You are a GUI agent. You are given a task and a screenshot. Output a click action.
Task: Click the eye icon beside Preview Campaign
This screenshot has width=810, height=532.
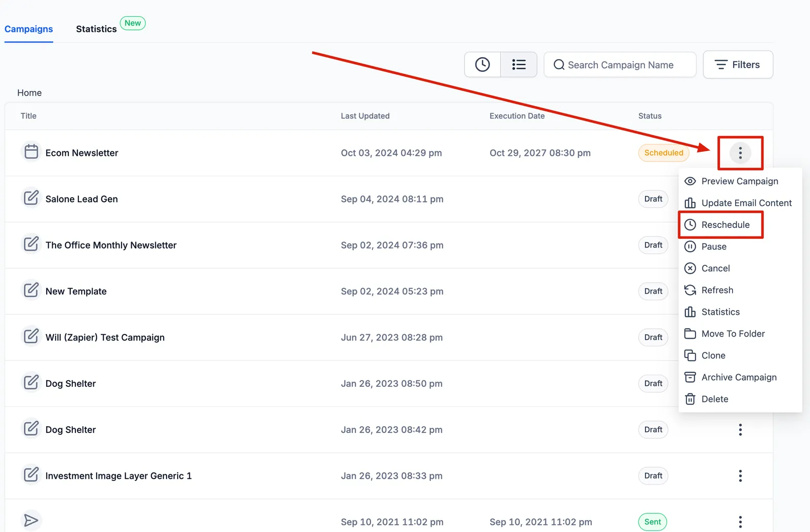(690, 181)
